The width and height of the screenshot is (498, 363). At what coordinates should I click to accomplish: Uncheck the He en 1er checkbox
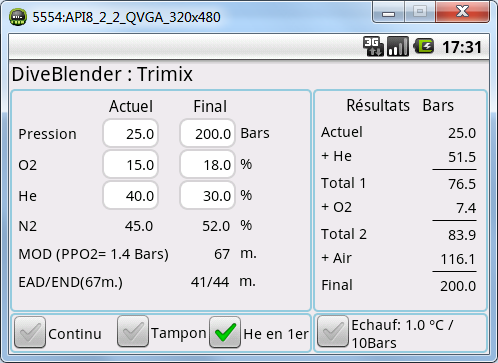225,332
